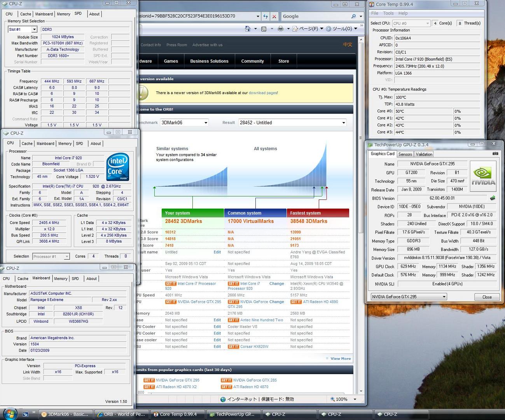Click the red stop loading icon

[x=274, y=16]
